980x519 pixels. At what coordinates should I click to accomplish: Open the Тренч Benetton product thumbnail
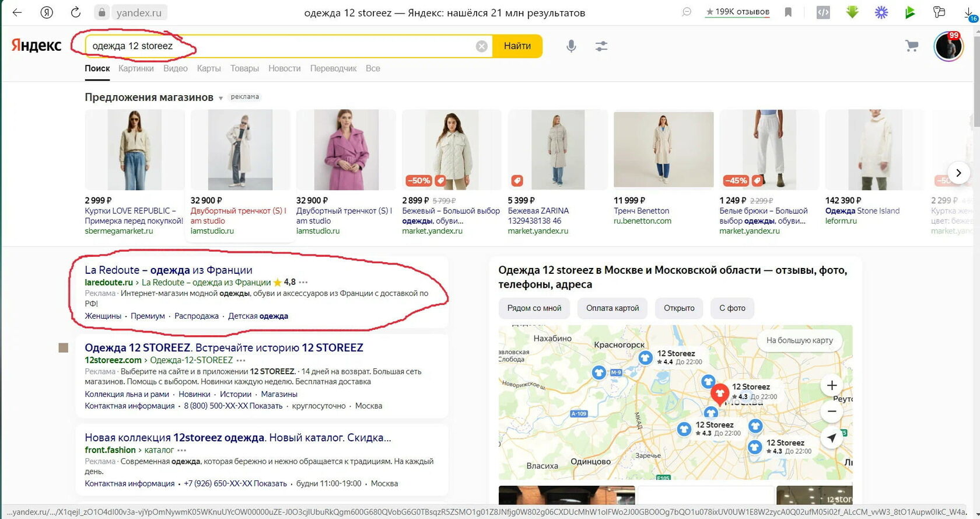(x=663, y=149)
